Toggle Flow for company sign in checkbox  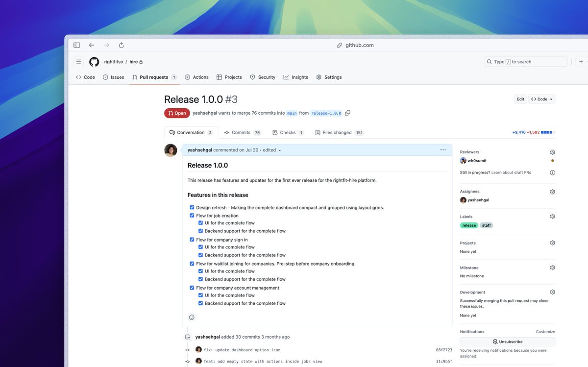click(x=192, y=240)
